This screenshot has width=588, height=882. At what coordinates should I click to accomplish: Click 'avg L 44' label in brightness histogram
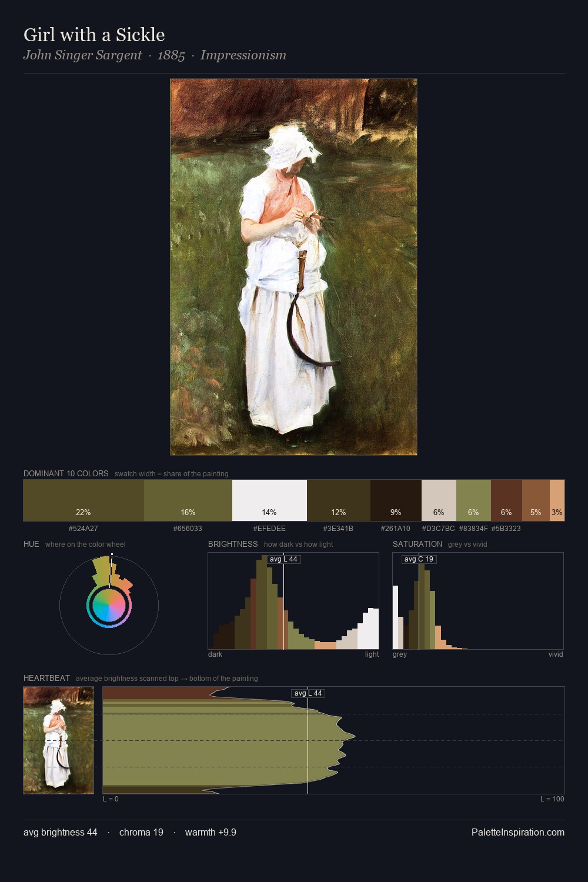[283, 559]
